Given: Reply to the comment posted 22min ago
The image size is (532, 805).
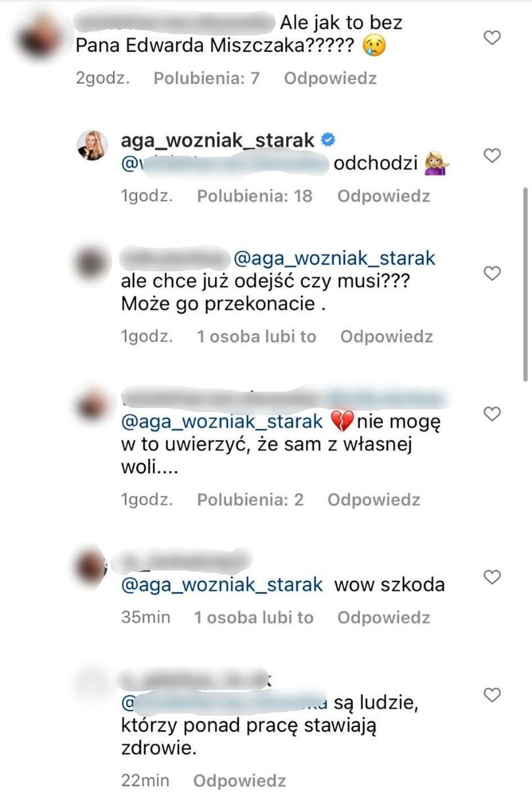Looking at the screenshot, I should click(x=240, y=781).
